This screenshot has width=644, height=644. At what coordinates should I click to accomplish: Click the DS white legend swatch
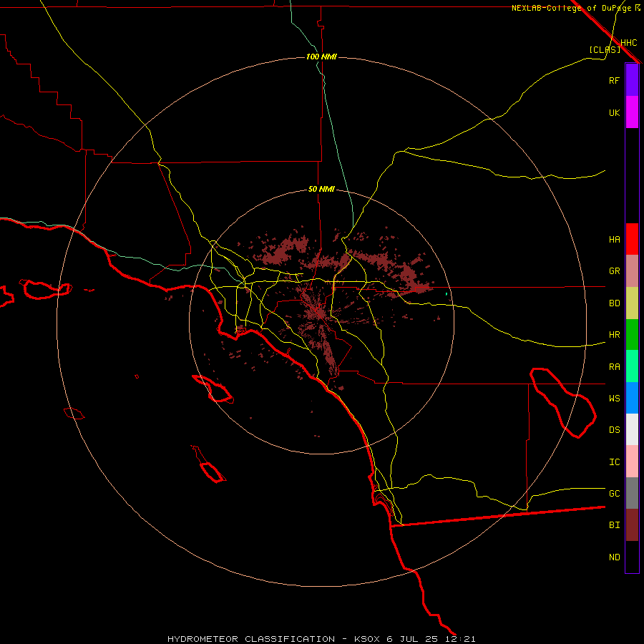click(632, 429)
